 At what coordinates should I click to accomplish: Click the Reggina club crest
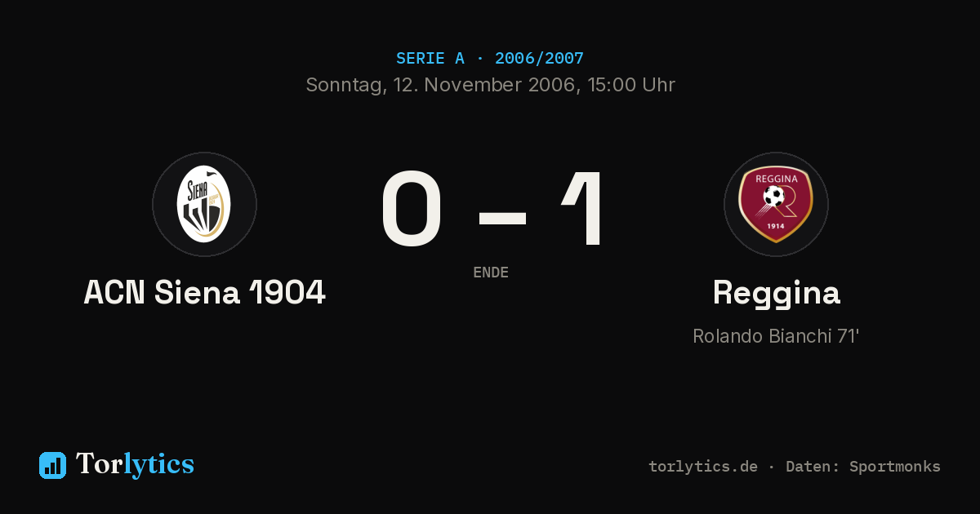776,204
